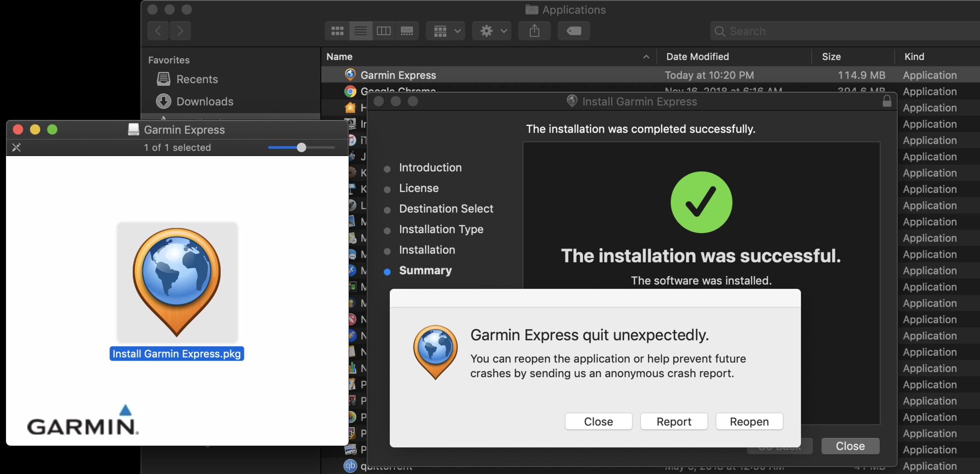The image size is (980, 474).
Task: Click Finder Share button
Action: tap(534, 31)
